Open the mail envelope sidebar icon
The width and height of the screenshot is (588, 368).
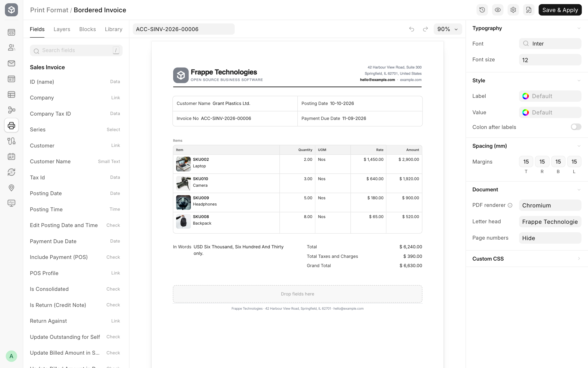pos(11,64)
